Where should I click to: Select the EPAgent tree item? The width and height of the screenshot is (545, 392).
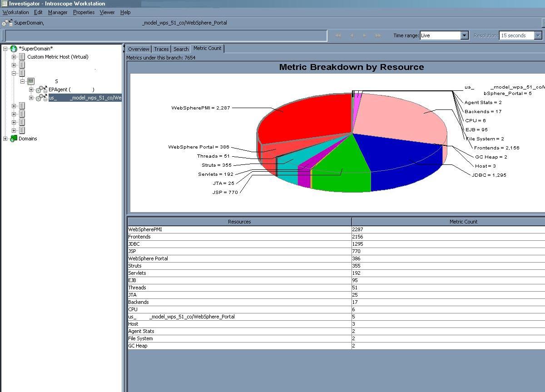[x=71, y=89]
